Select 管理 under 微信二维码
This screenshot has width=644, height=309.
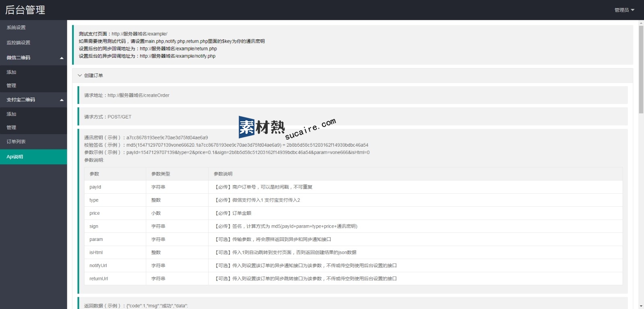pyautogui.click(x=33, y=85)
